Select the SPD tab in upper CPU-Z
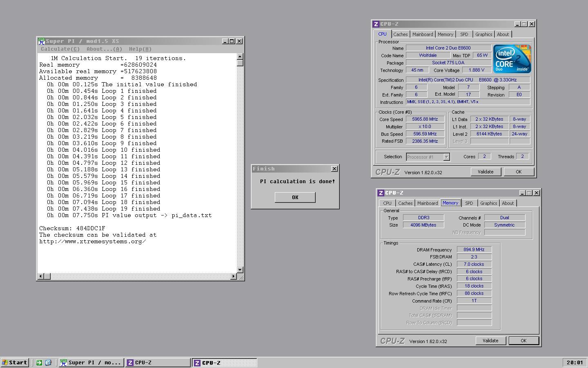The width and height of the screenshot is (588, 368). click(464, 34)
